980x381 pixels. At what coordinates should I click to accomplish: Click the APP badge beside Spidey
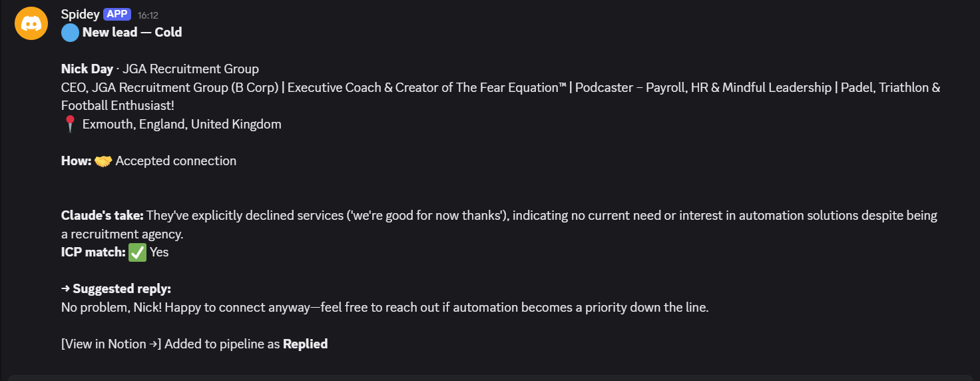(x=117, y=15)
